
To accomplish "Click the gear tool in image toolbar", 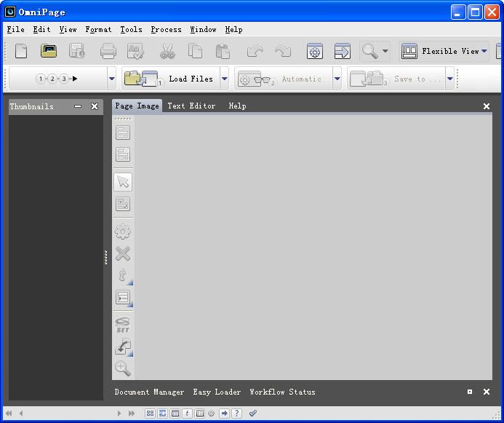I will point(123,232).
